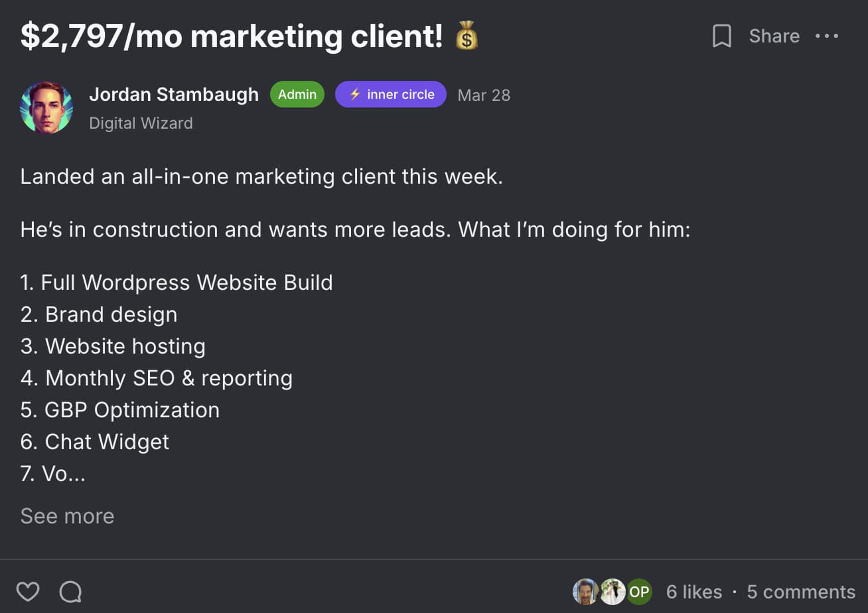Open the three-dot more options menu
Image resolution: width=868 pixels, height=613 pixels.
[x=827, y=36]
